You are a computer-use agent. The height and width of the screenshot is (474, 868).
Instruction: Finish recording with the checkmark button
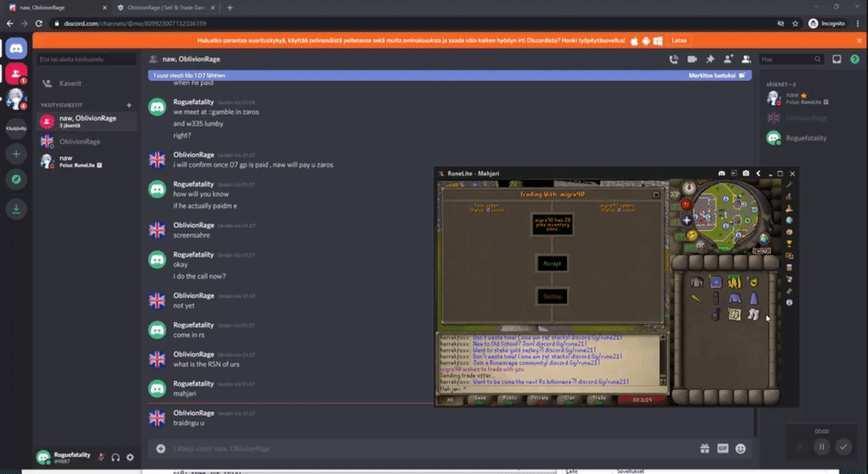click(843, 446)
